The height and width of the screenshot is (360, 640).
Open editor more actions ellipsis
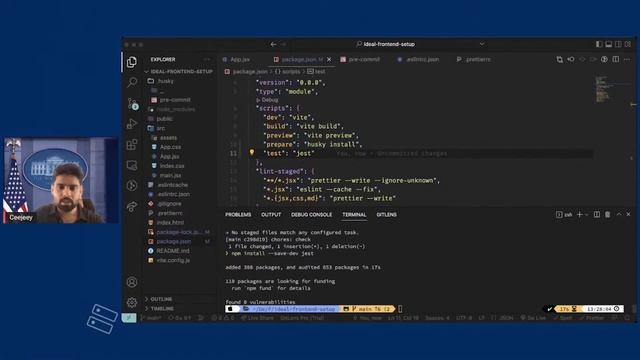(x=627, y=60)
